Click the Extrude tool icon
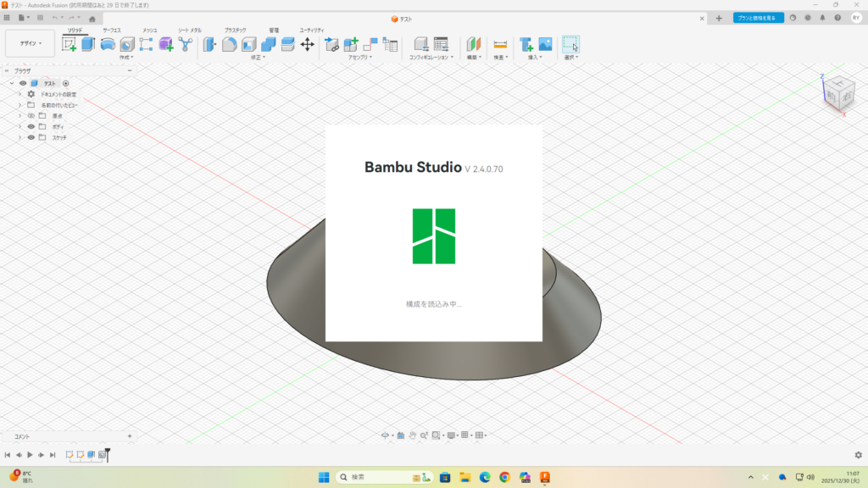868x488 pixels. [x=88, y=44]
